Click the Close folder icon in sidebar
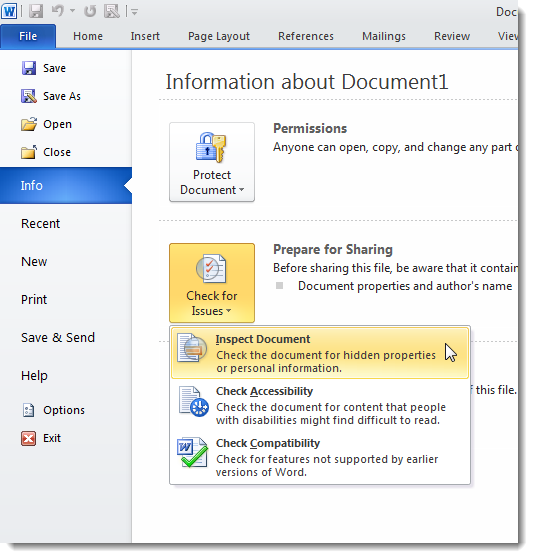Image resolution: width=533 pixels, height=558 pixels. [x=29, y=152]
